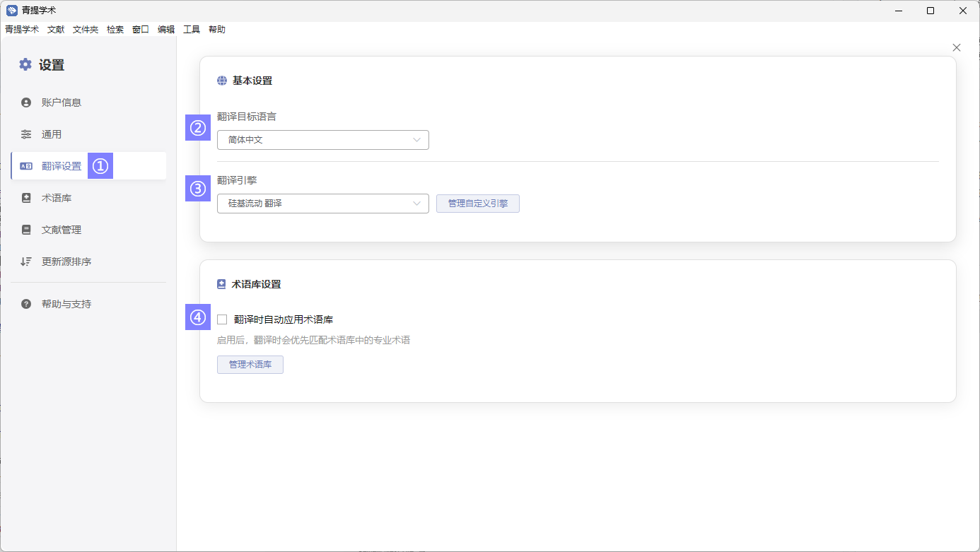Image resolution: width=980 pixels, height=552 pixels.
Task: Select 文献管理 in settings sidebar
Action: 62,230
